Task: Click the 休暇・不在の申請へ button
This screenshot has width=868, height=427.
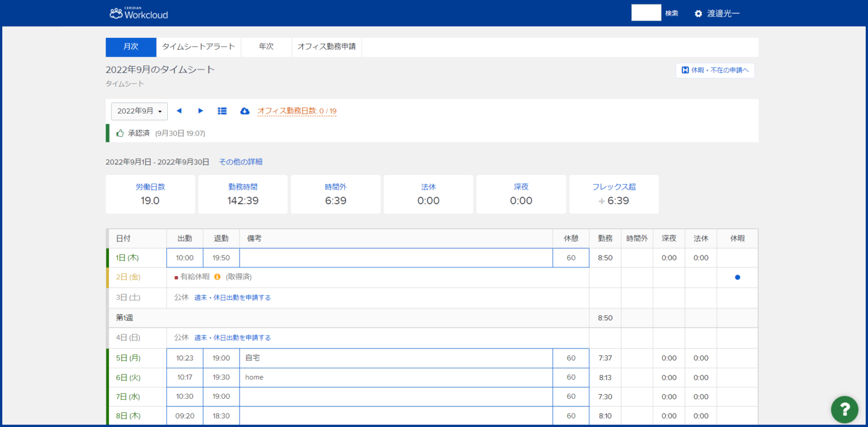Action: click(x=715, y=70)
